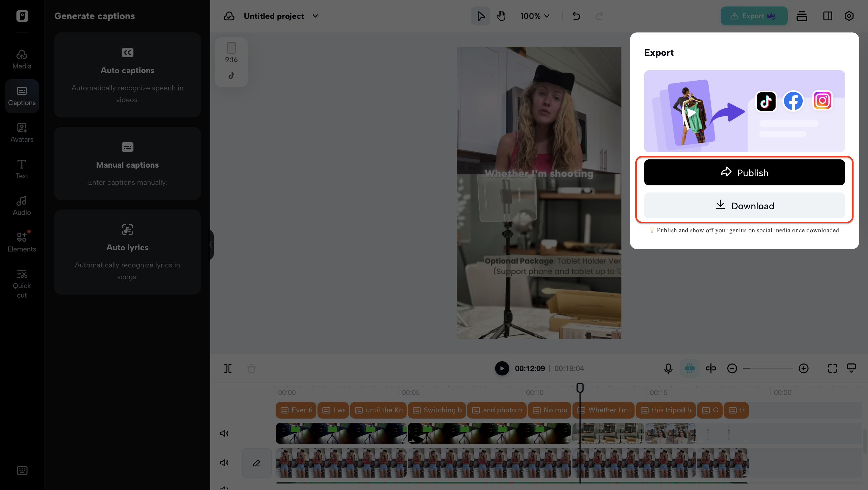868x490 pixels.
Task: Open the Media panel in the sidebar
Action: coord(22,59)
